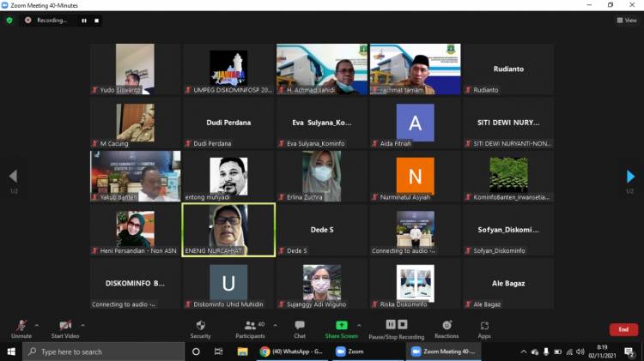Viewport: 644px width, 361px height.
Task: Select KominfoBanten_irwansetia tile
Action: click(x=508, y=177)
